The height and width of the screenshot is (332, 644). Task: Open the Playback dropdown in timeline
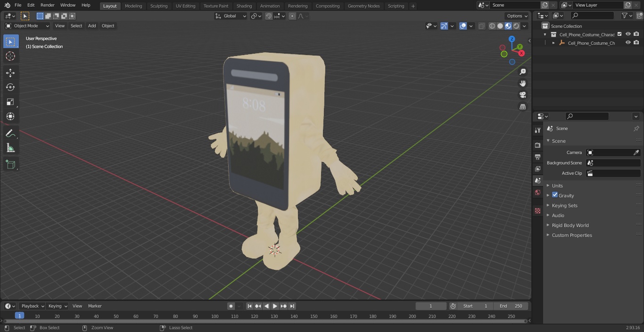point(33,306)
